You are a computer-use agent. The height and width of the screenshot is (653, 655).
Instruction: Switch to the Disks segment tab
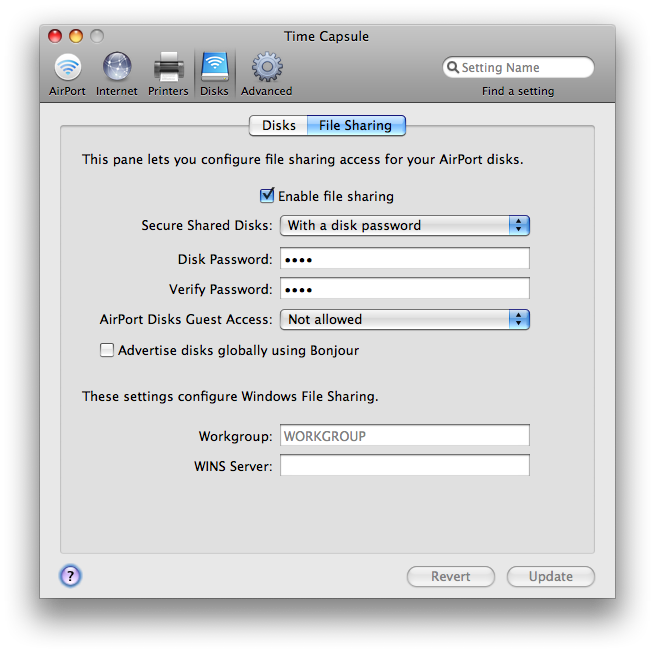(278, 126)
